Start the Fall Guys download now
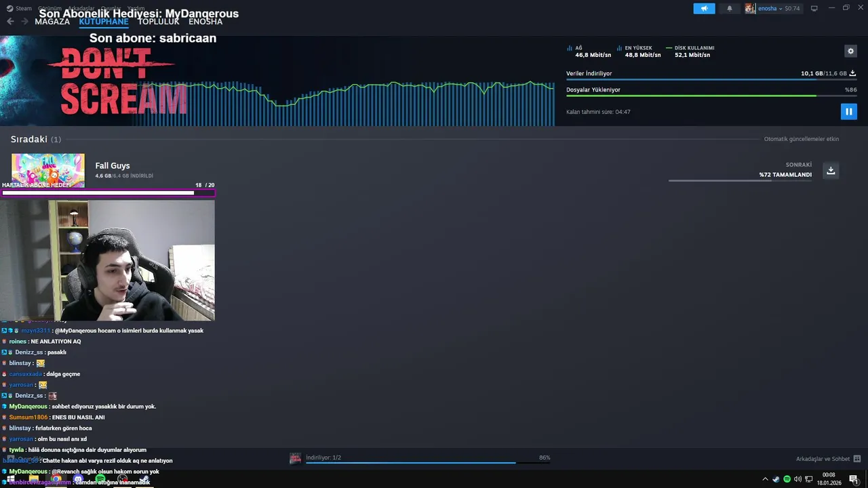Viewport: 868px width, 488px height. [831, 170]
